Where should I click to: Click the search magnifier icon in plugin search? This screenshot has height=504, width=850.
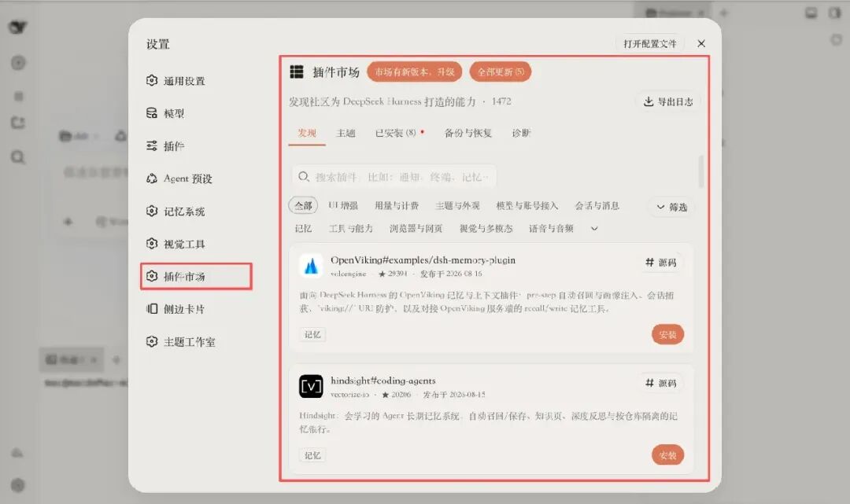pyautogui.click(x=304, y=177)
